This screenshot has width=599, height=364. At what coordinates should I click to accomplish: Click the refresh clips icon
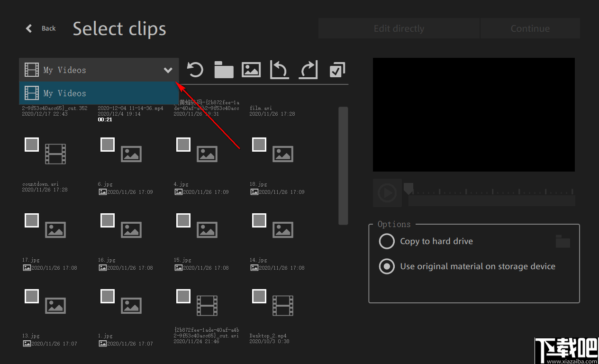point(195,70)
